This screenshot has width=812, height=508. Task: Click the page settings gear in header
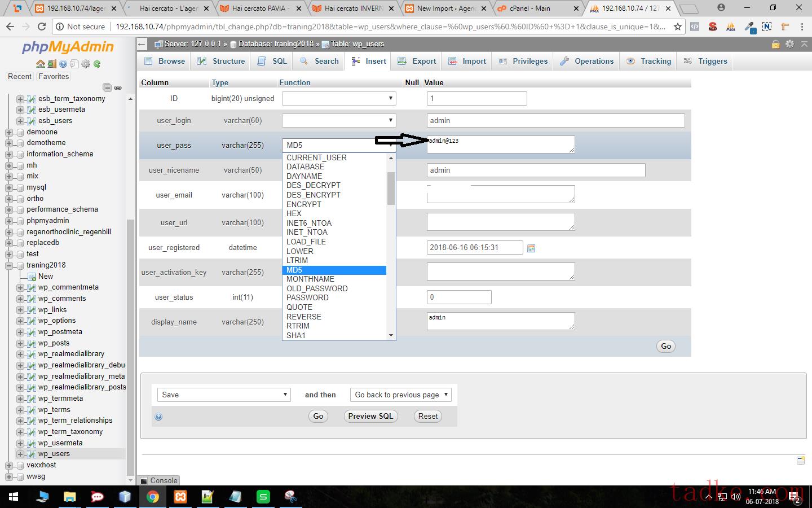click(789, 44)
